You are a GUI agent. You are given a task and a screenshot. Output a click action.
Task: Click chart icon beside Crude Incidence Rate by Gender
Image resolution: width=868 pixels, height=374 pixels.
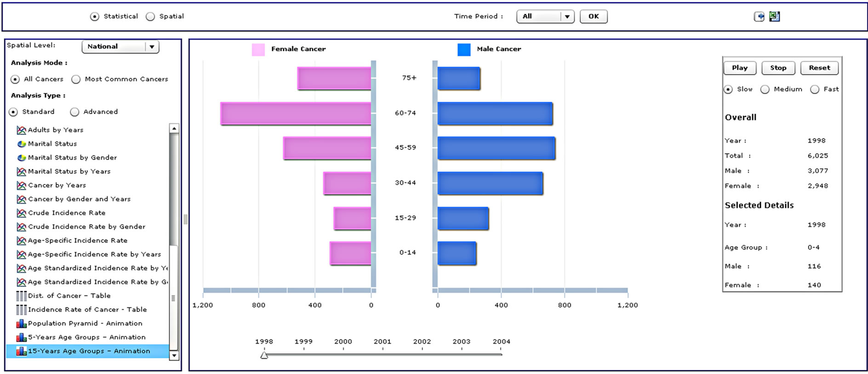21,227
